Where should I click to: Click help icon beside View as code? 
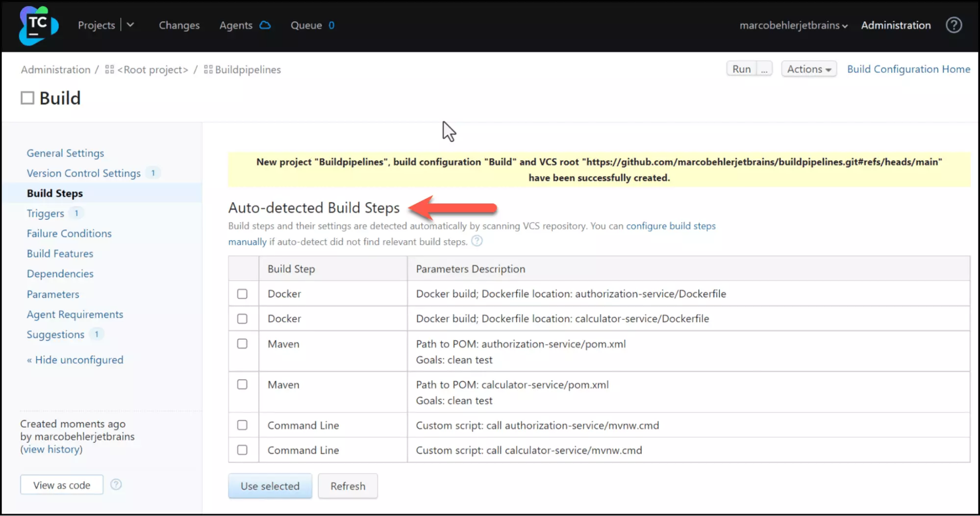[116, 485]
